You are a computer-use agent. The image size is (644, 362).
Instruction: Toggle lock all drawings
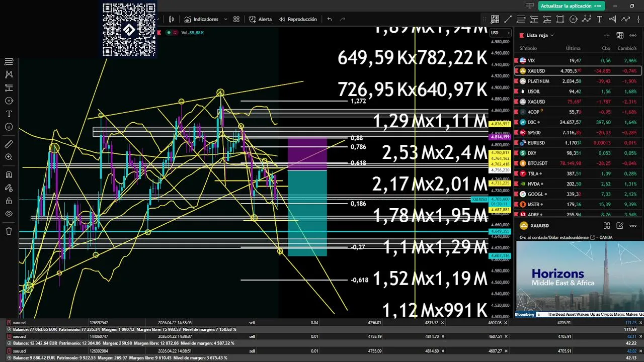9,201
